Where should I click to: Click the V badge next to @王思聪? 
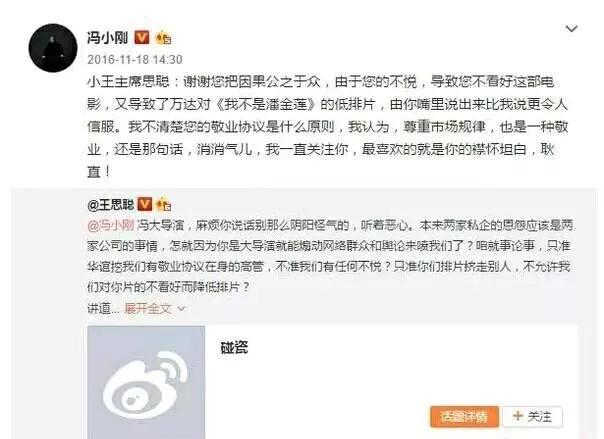click(145, 204)
